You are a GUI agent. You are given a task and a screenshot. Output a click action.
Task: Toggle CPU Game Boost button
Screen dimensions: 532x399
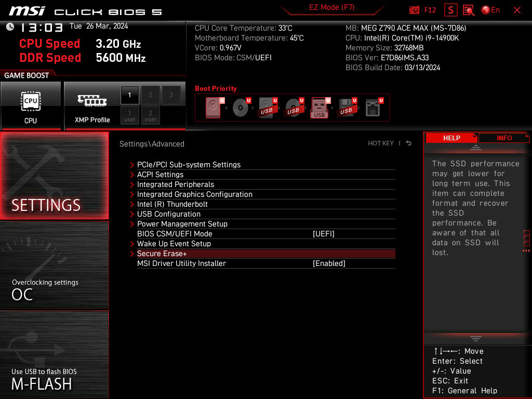coord(31,105)
